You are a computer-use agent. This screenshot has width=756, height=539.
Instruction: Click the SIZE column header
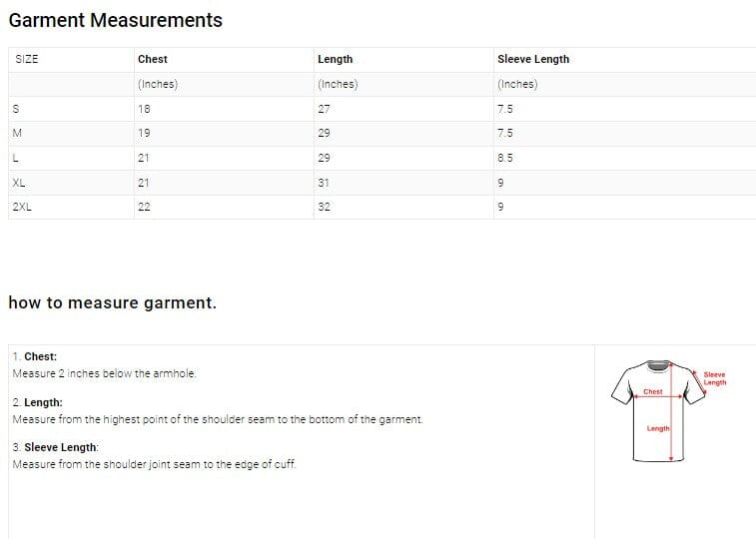click(x=27, y=59)
